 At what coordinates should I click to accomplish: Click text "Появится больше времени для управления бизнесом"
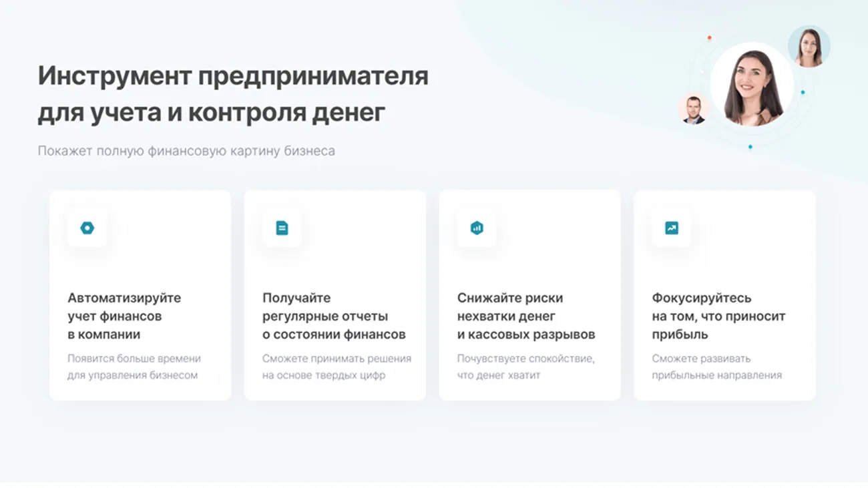[x=134, y=367]
